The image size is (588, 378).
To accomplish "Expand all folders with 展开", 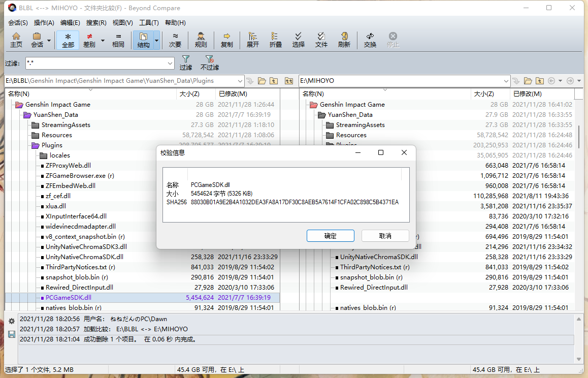I will 253,40.
